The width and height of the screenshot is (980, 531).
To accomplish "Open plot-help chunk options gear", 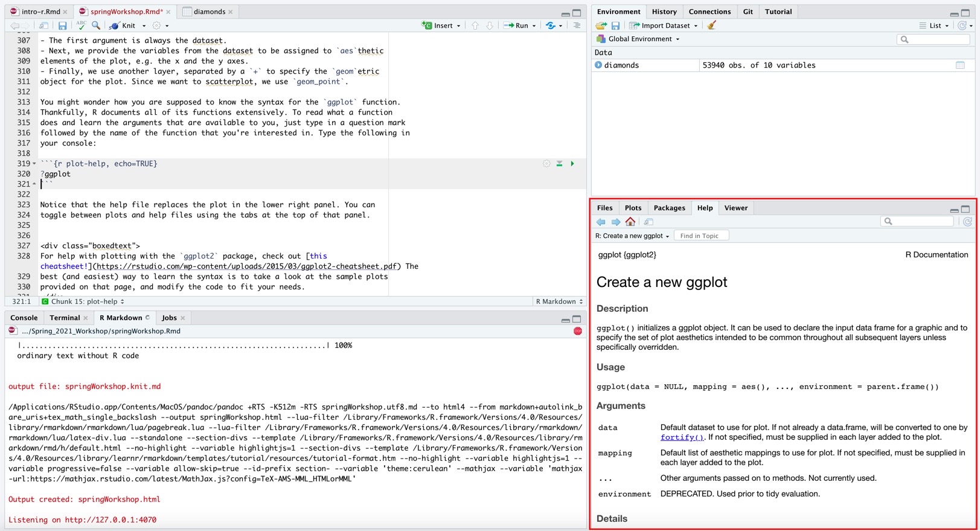I will pyautogui.click(x=546, y=164).
